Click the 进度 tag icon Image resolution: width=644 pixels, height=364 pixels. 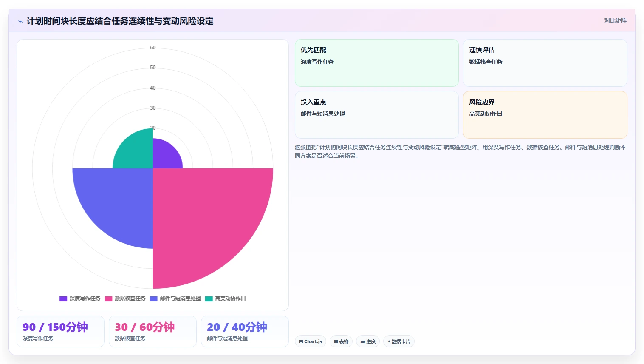[363, 341]
